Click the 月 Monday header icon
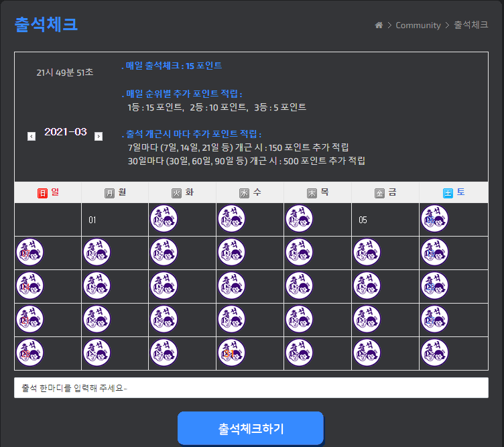Screen dimensions: 504x447 (110, 193)
